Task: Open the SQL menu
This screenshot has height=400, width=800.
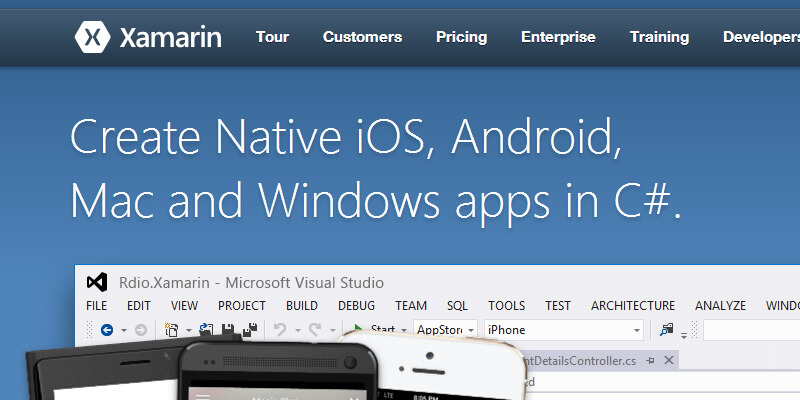Action: click(457, 306)
